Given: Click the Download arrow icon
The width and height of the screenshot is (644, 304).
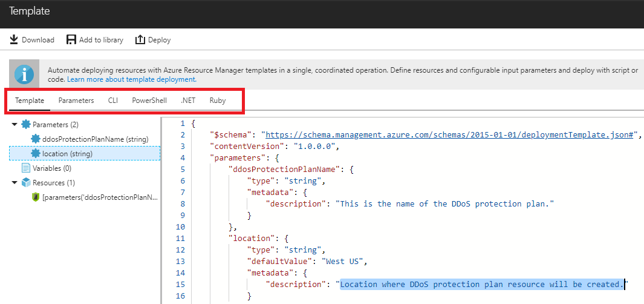Looking at the screenshot, I should click(14, 40).
